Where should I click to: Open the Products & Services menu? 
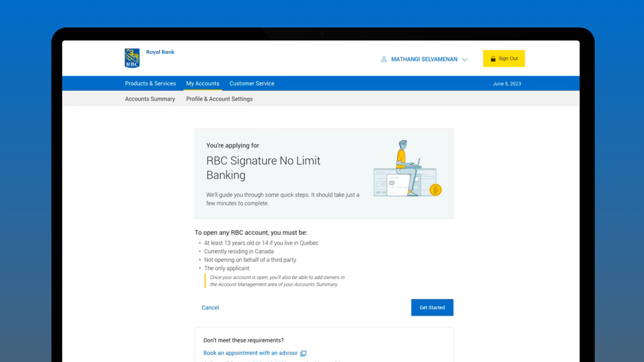tap(150, 83)
